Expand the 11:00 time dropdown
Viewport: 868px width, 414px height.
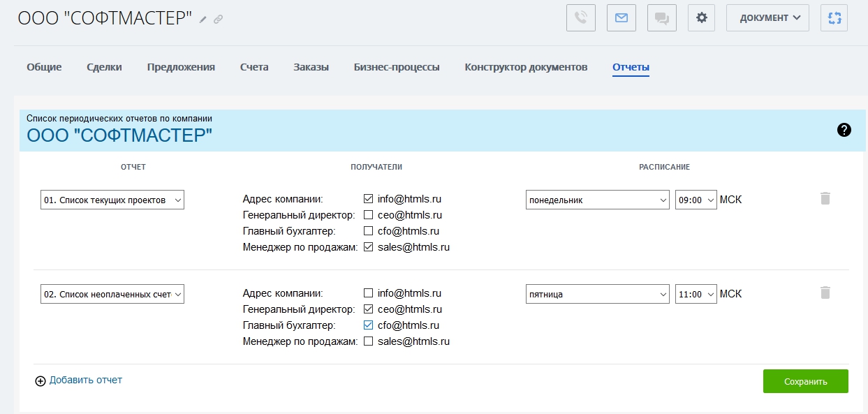[696, 294]
